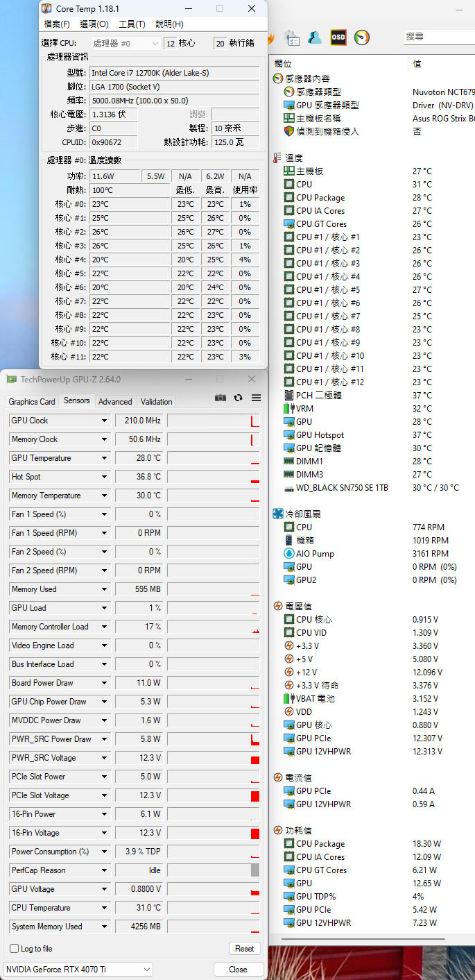Click the shield icon beside 偵測到機箱侵入
The width and height of the screenshot is (475, 980).
(289, 131)
